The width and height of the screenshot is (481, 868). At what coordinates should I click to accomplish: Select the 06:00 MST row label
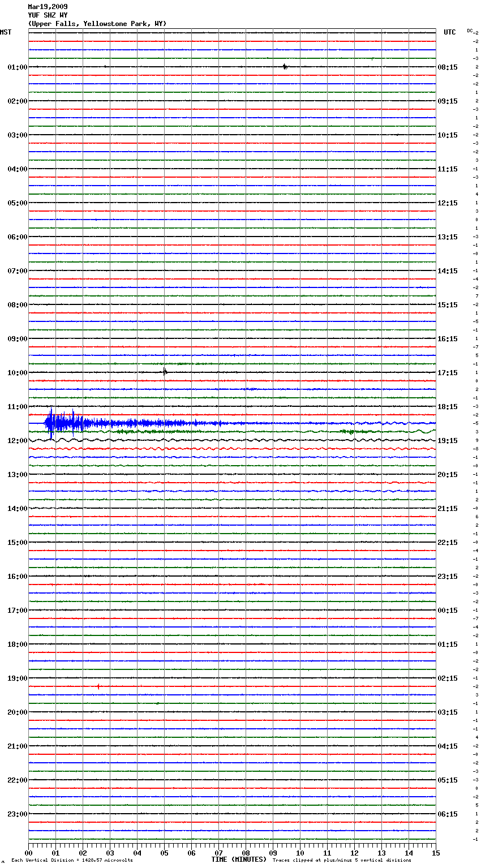[18, 237]
